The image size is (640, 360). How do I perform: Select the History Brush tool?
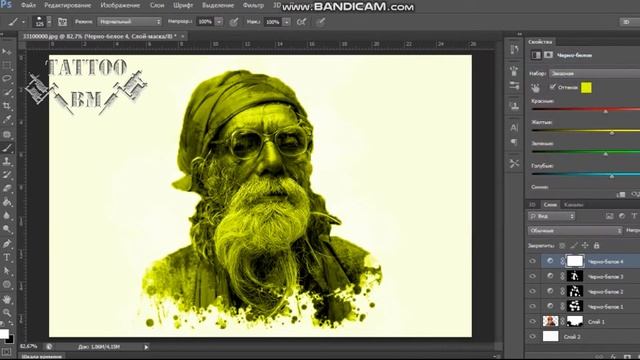tap(7, 175)
